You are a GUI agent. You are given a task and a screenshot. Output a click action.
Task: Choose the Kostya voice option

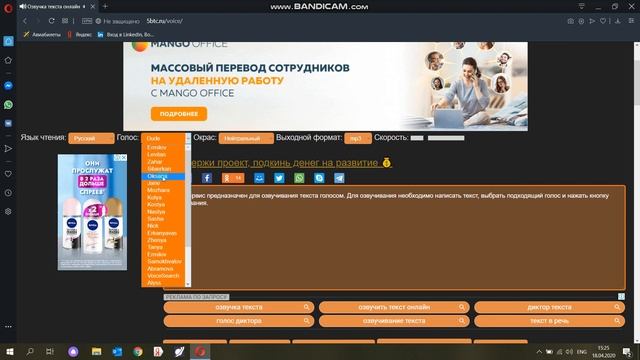click(x=163, y=204)
